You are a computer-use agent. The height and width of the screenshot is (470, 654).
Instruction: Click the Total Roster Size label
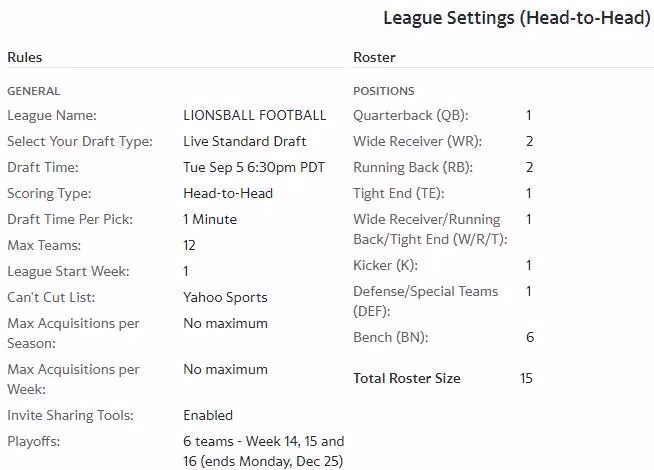(x=407, y=378)
